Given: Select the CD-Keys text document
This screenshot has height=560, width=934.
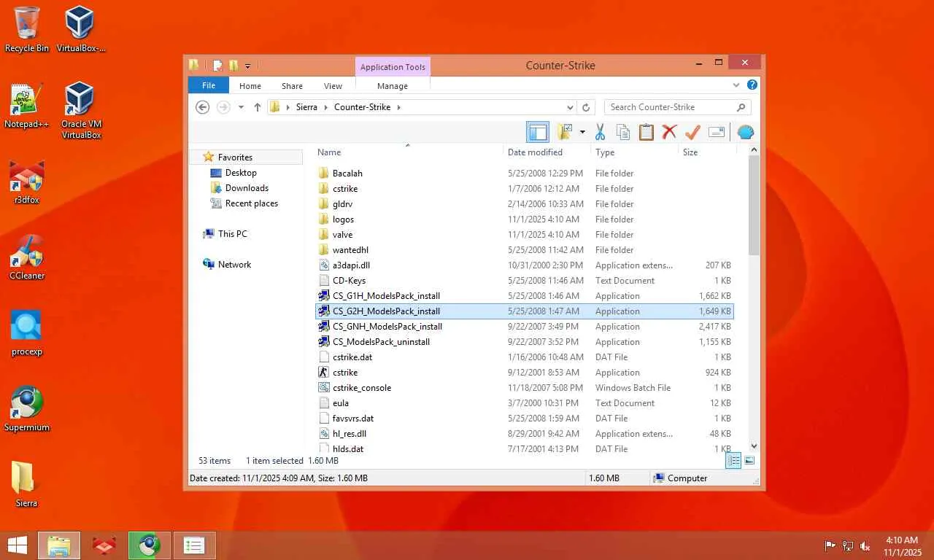Looking at the screenshot, I should click(525, 281).
